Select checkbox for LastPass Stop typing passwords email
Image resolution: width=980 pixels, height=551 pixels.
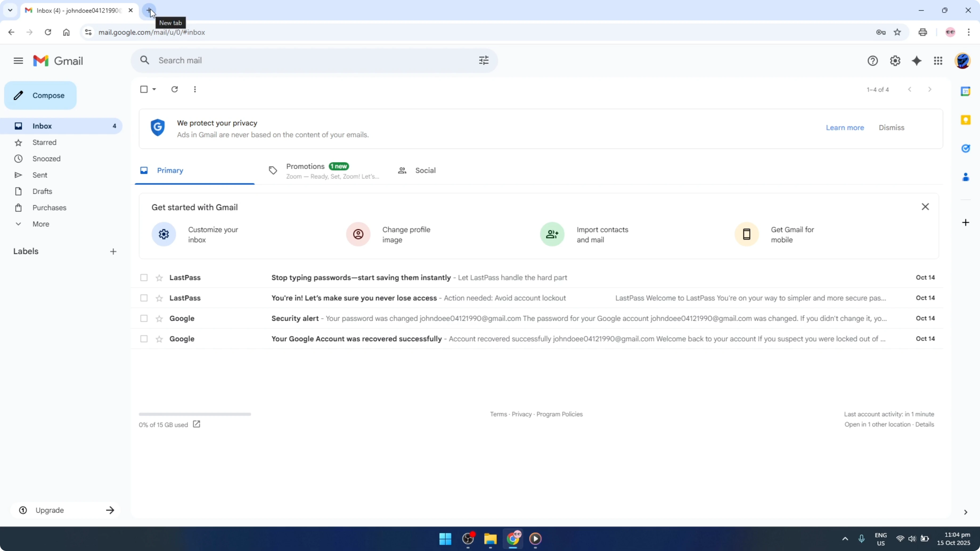click(144, 278)
